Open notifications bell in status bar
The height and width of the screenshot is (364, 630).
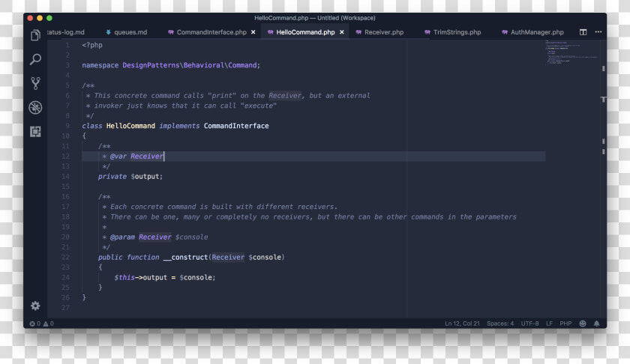tap(597, 324)
